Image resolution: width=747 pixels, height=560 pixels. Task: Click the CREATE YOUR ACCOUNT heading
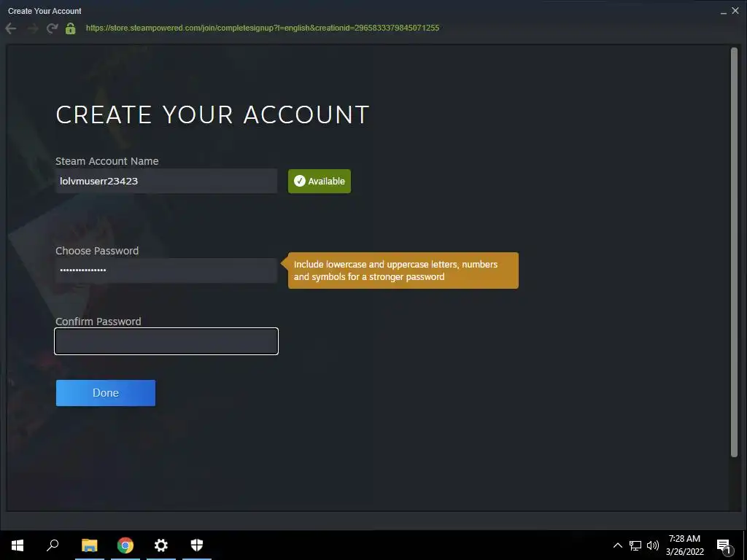(212, 114)
